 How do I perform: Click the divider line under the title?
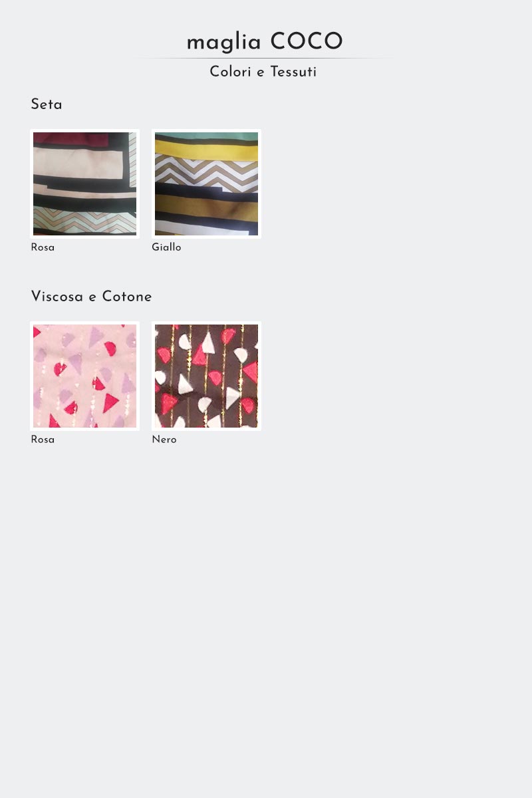pos(265,59)
